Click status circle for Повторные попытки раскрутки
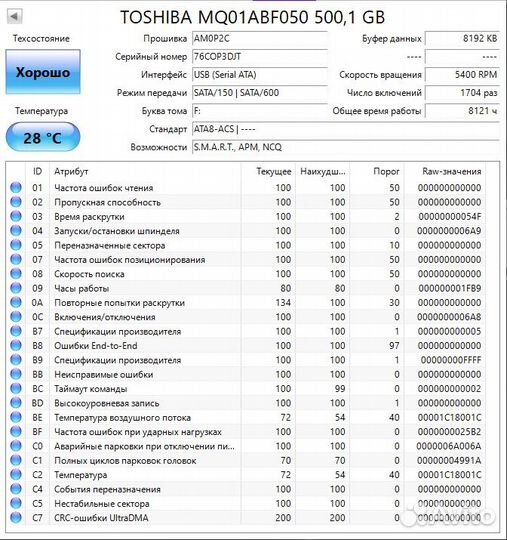The image size is (507, 540). click(x=16, y=302)
